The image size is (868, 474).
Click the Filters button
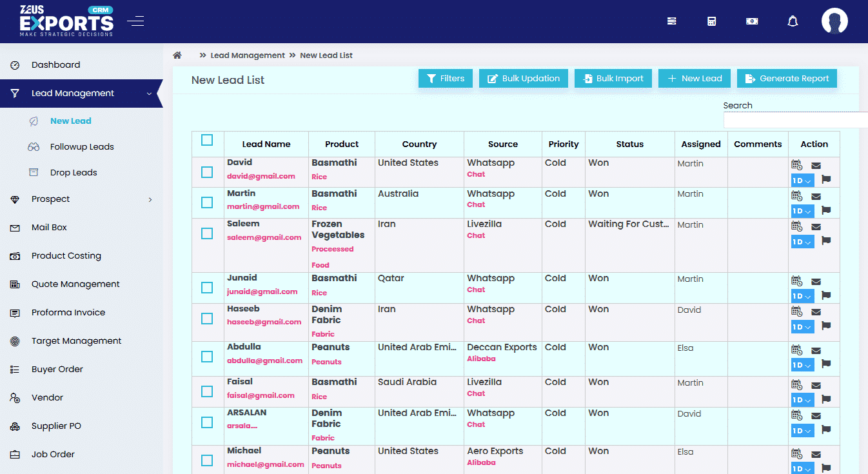(x=446, y=79)
